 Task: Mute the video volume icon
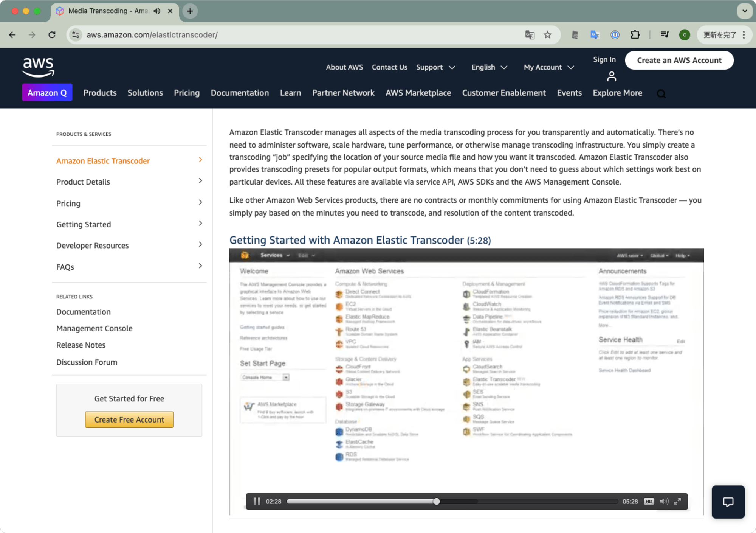point(664,502)
